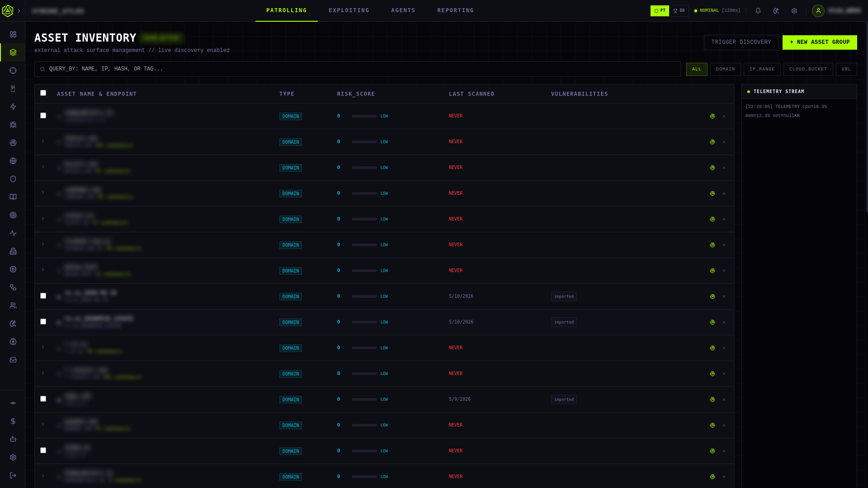Open the CPU chip icon in sidebar
This screenshot has width=868, height=488.
click(x=13, y=269)
